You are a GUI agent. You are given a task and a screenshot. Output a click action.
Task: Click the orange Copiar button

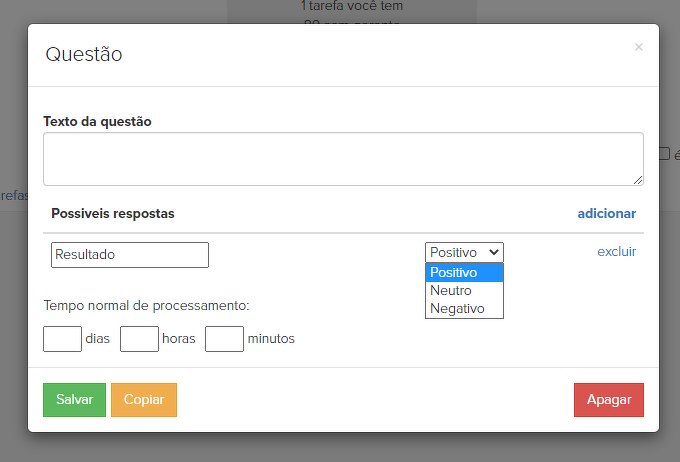click(x=143, y=399)
